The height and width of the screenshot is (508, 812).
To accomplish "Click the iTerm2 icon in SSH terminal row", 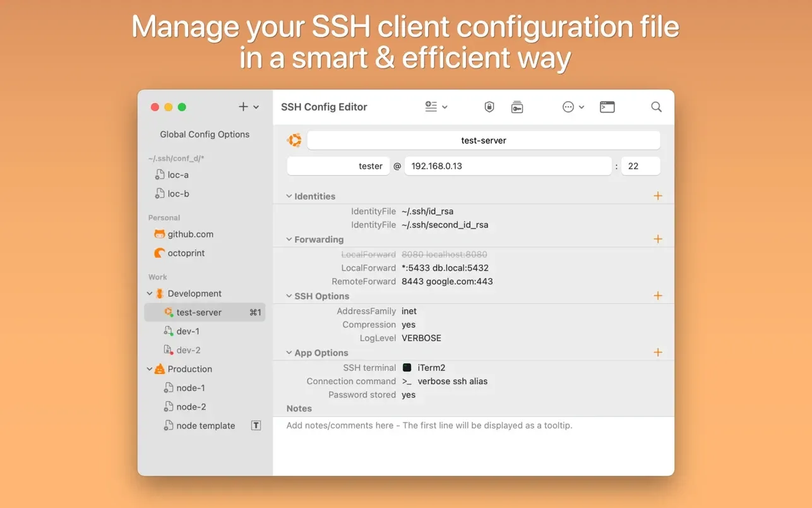I will pyautogui.click(x=409, y=367).
